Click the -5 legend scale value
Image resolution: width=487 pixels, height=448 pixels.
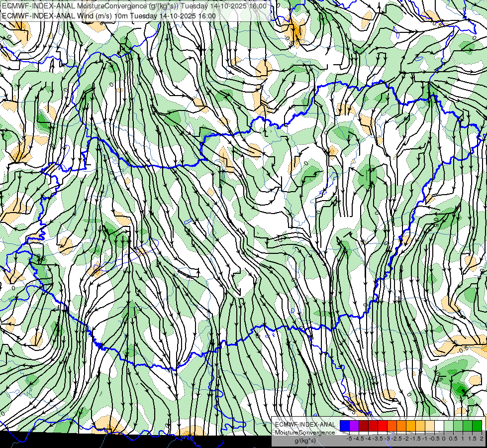tap(349, 439)
